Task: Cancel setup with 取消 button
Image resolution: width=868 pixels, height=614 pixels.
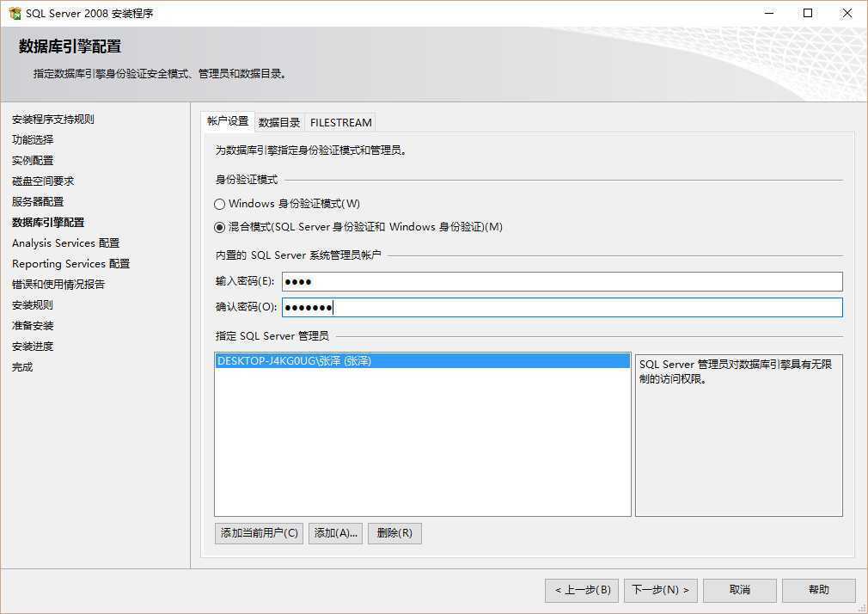Action: click(740, 590)
